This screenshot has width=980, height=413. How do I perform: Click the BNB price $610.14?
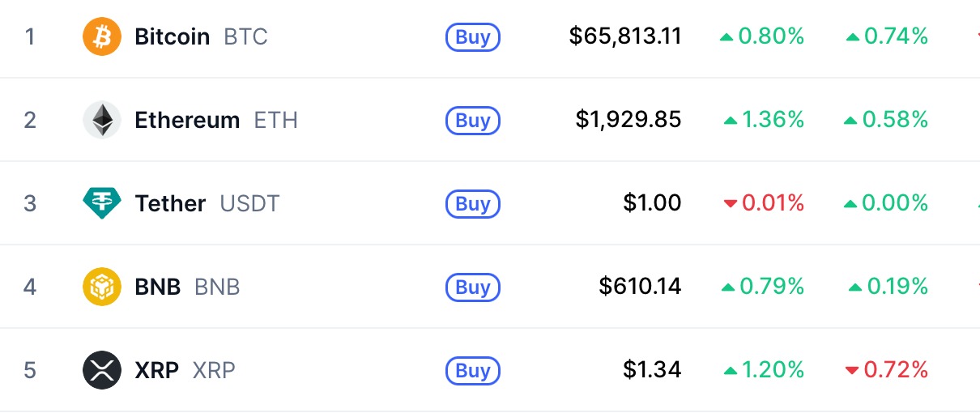point(640,287)
